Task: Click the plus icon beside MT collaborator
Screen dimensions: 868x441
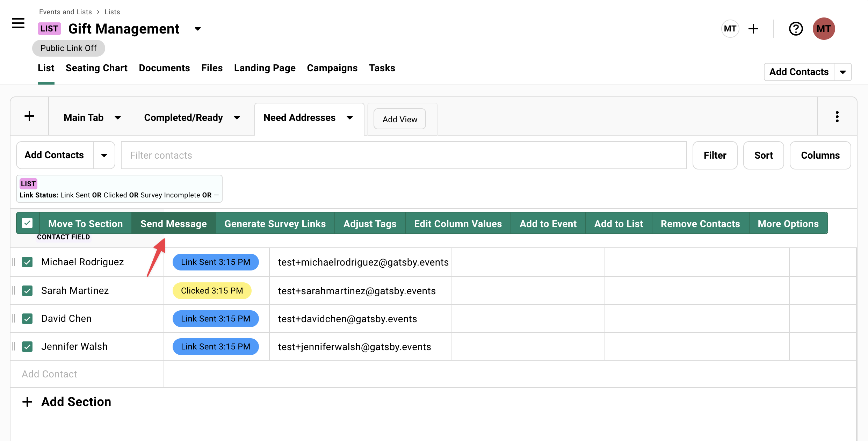Action: (753, 29)
